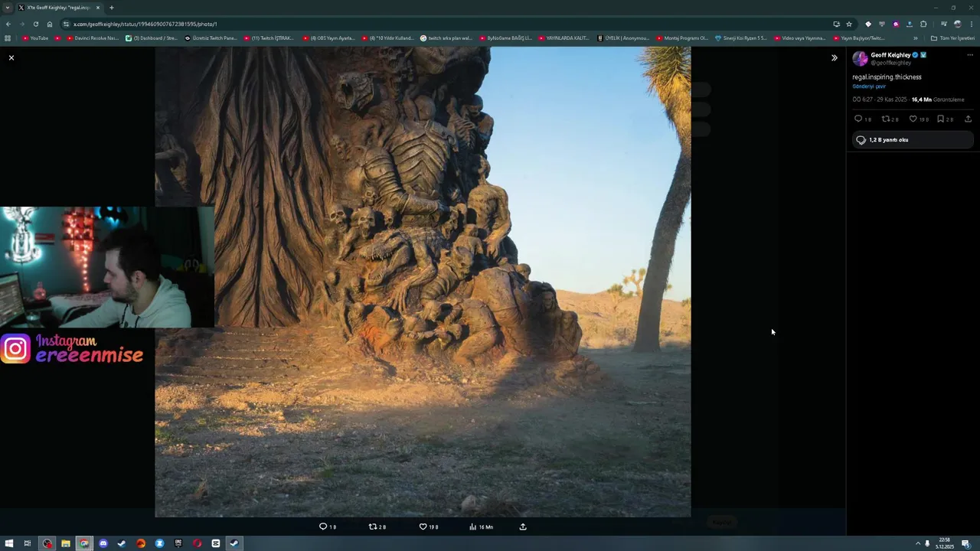Open Discord from the taskbar

103,543
